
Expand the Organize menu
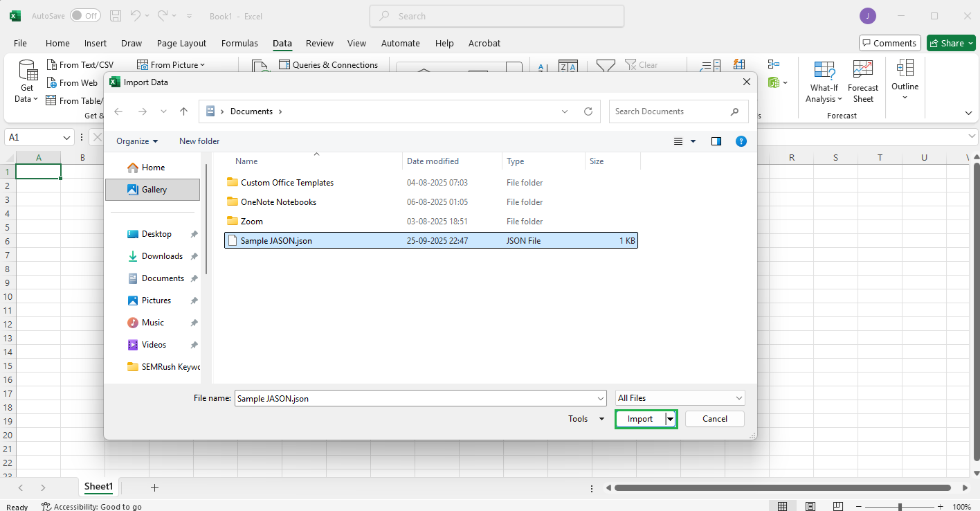(136, 141)
